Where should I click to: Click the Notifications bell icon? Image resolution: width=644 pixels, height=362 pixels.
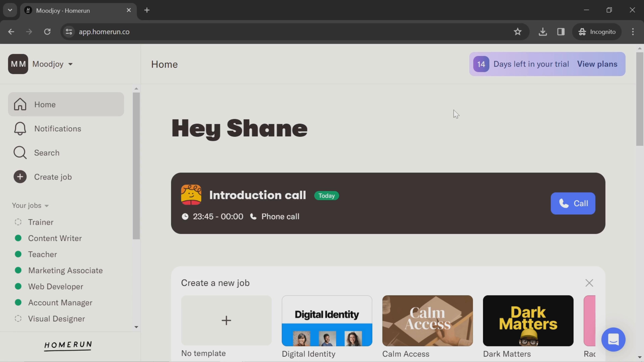[x=20, y=128]
